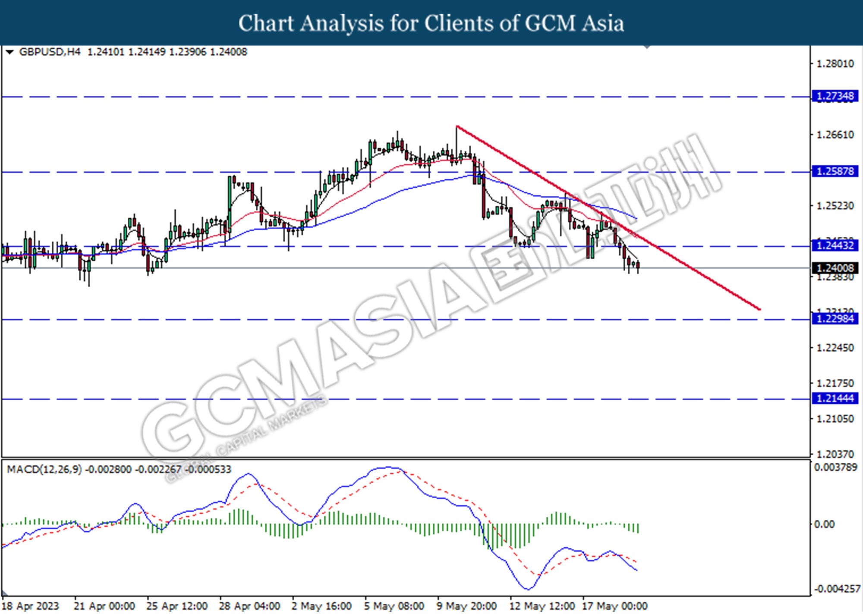Screen dimensions: 863x616
Task: Select the 1.25878 horizontal level label
Action: pyautogui.click(x=835, y=171)
